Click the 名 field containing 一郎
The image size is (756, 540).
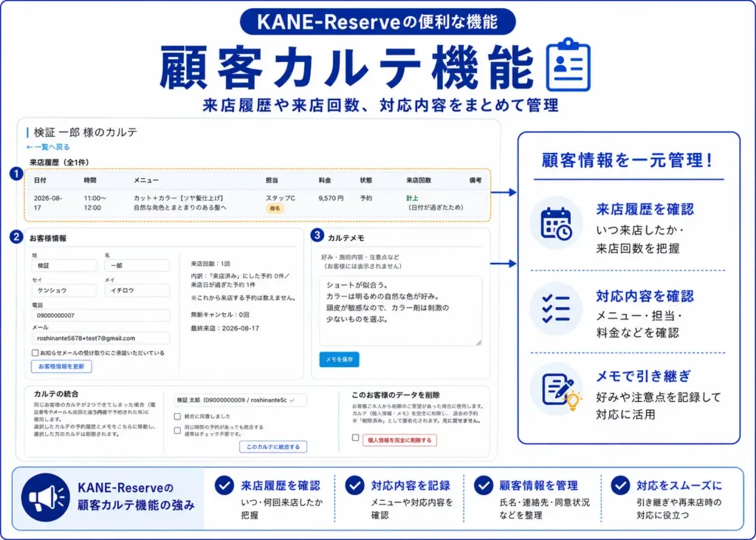click(137, 265)
